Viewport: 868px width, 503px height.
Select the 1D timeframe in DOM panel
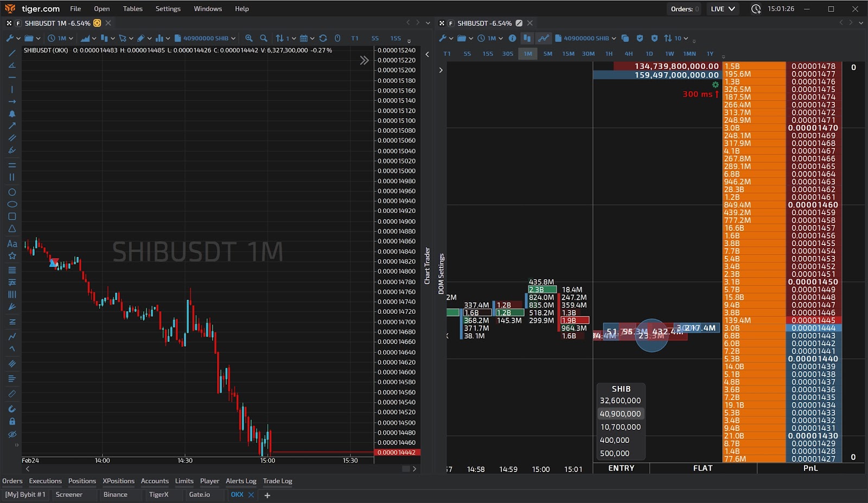(649, 54)
